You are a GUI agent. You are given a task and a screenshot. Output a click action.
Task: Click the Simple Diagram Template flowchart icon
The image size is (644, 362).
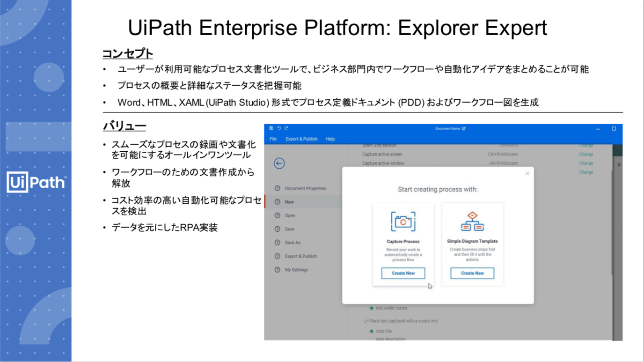472,222
